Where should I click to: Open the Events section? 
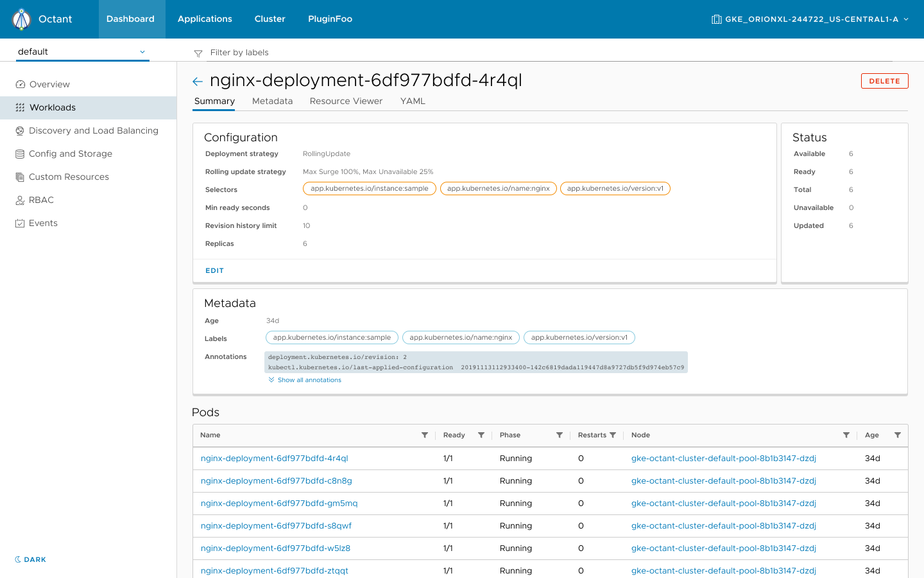42,223
